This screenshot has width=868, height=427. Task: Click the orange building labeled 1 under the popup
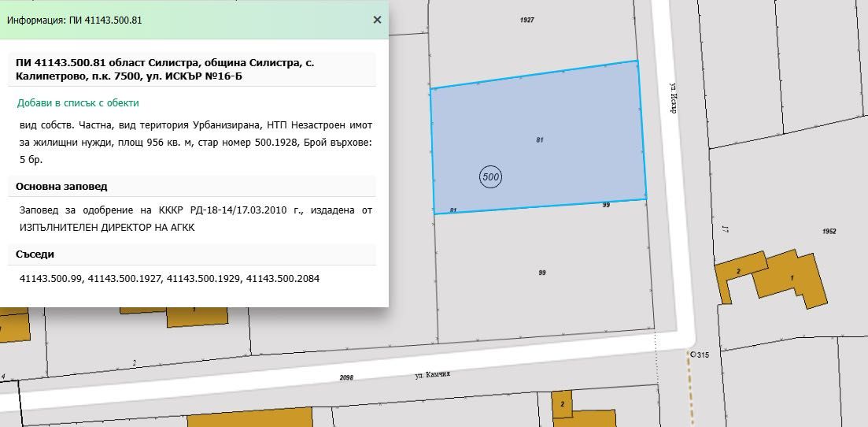pos(197,316)
